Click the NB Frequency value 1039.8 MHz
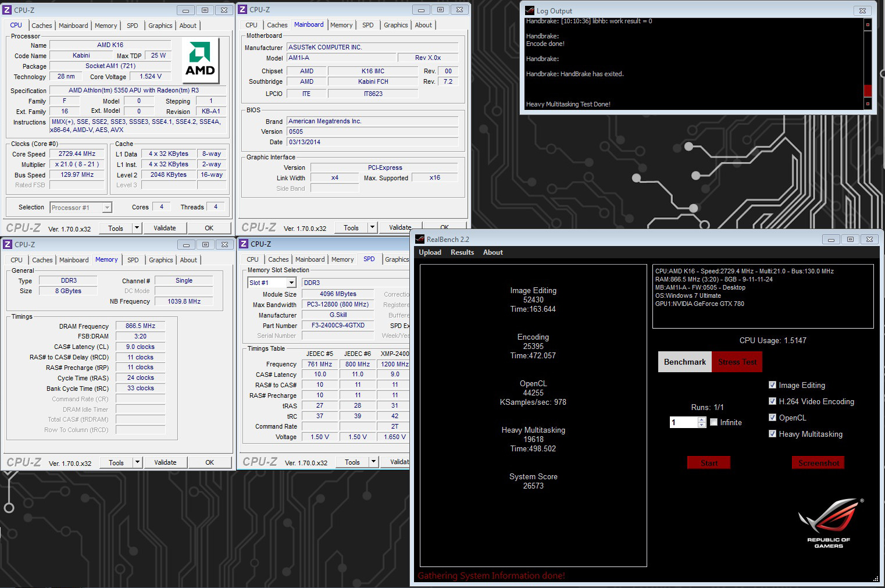 coord(184,301)
